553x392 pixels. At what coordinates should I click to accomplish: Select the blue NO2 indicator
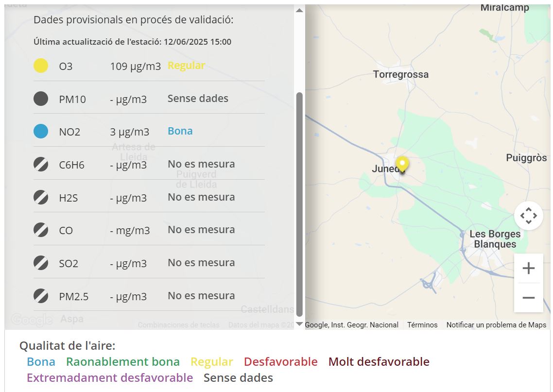(40, 131)
